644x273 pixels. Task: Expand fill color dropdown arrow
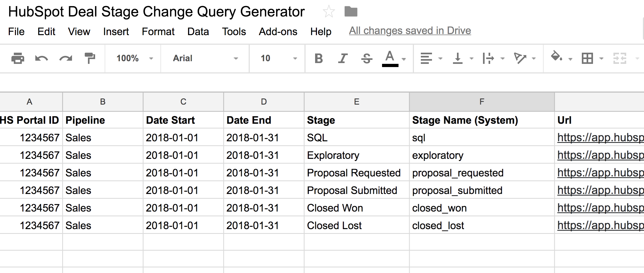point(570,59)
